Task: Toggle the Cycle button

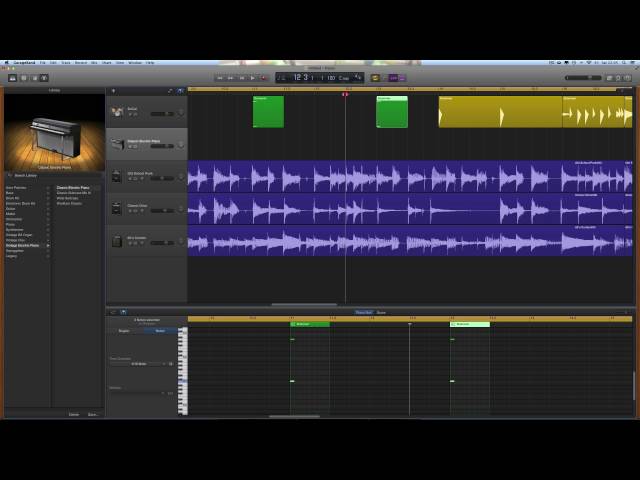Action: pos(375,78)
